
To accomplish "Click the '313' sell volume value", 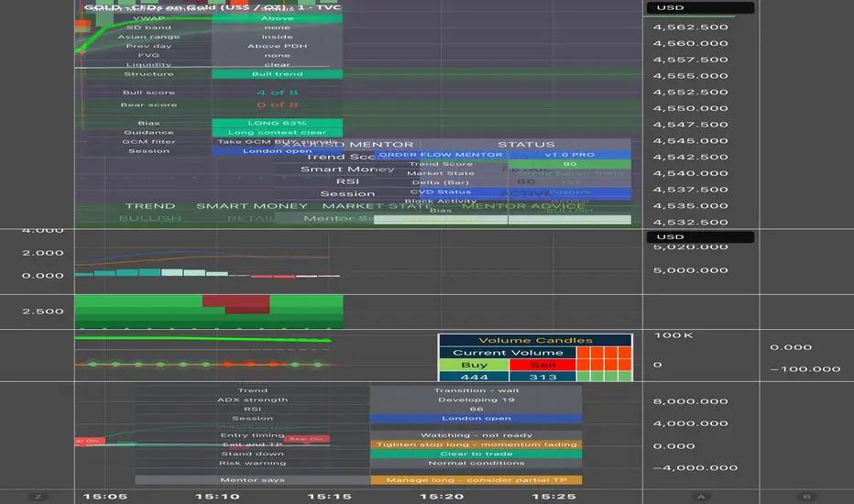I will tap(542, 377).
